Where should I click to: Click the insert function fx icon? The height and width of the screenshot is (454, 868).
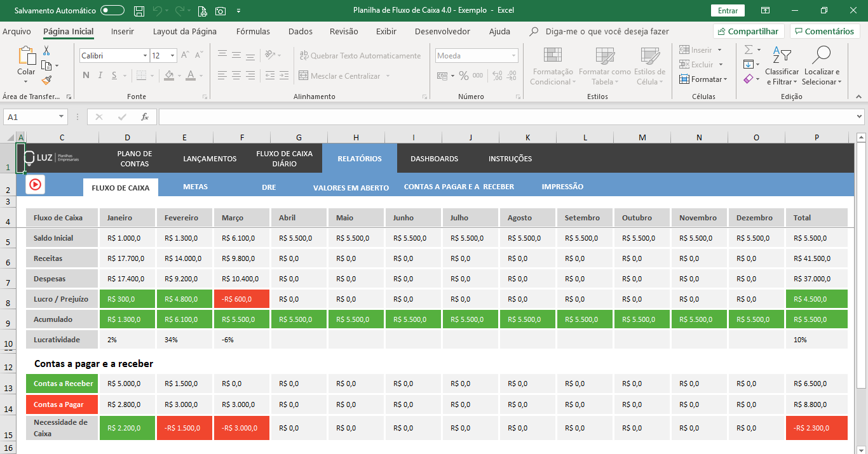(145, 117)
